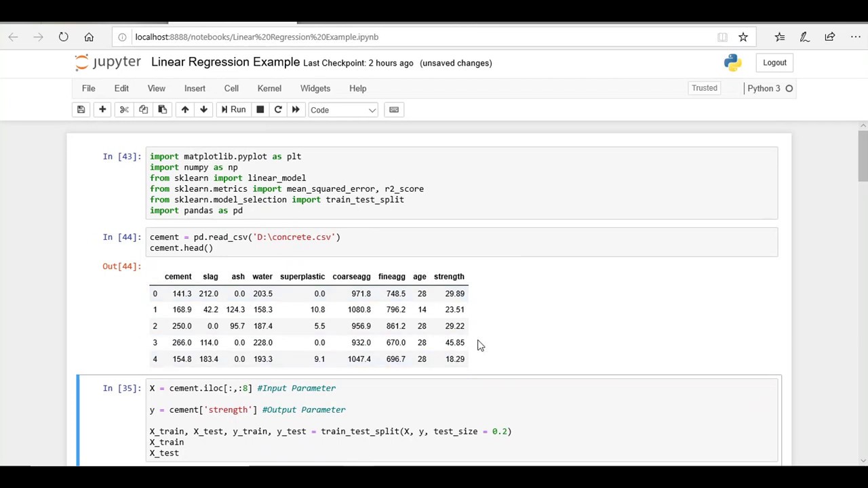Screen dimensions: 868x488
Task: Add page to favorites star
Action: (743, 37)
